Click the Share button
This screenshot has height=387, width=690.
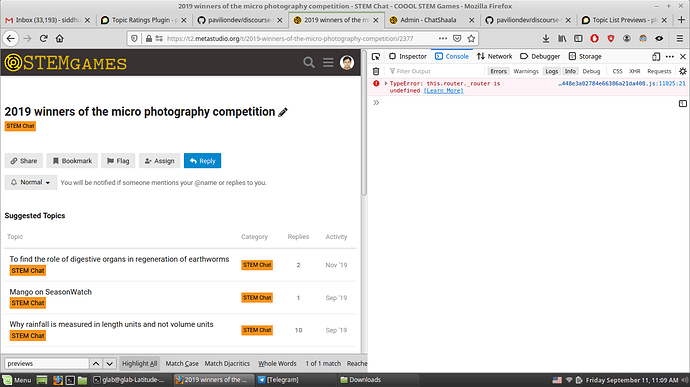24,161
